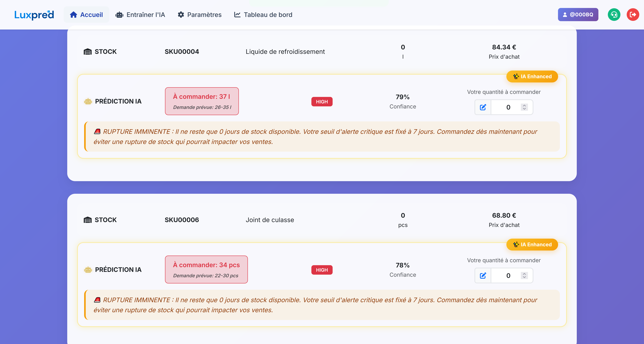Go to the Accueil tab
This screenshot has width=644, height=344.
pos(86,15)
